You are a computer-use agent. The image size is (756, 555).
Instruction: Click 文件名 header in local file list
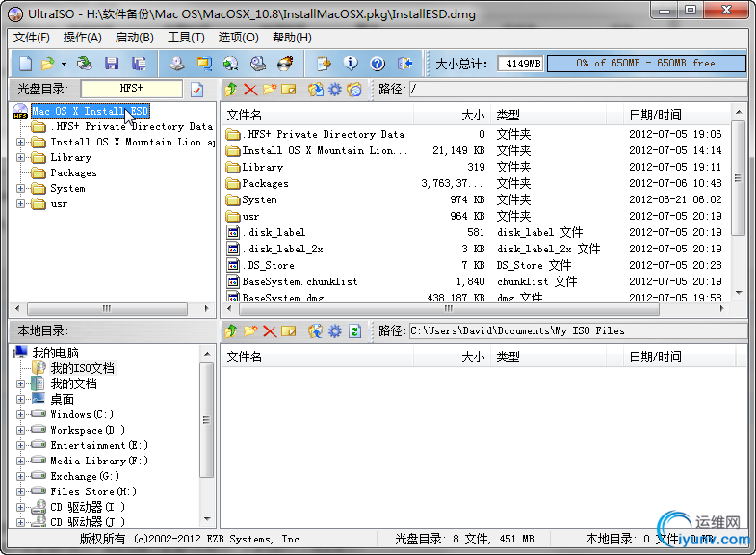click(318, 357)
